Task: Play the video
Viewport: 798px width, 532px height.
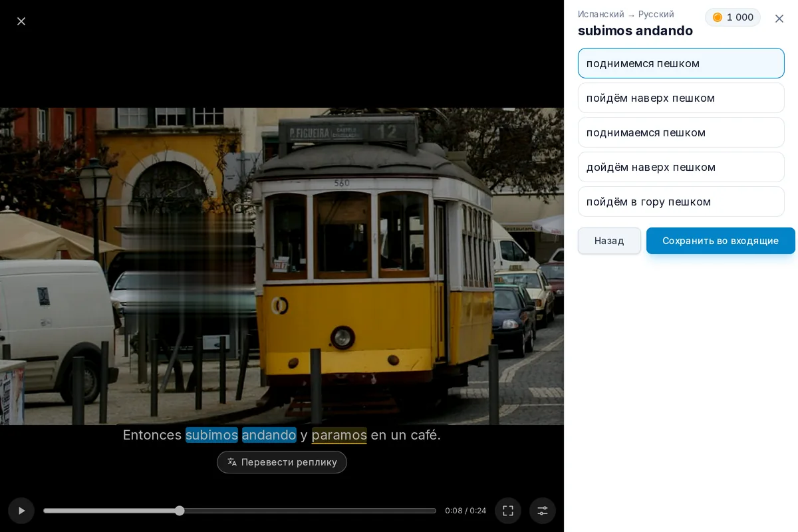Action: (x=21, y=511)
